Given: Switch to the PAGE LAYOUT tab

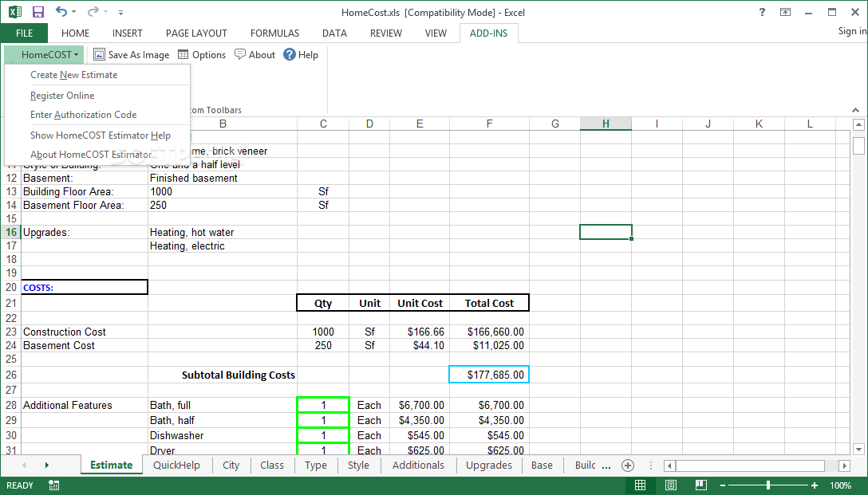Looking at the screenshot, I should point(196,33).
